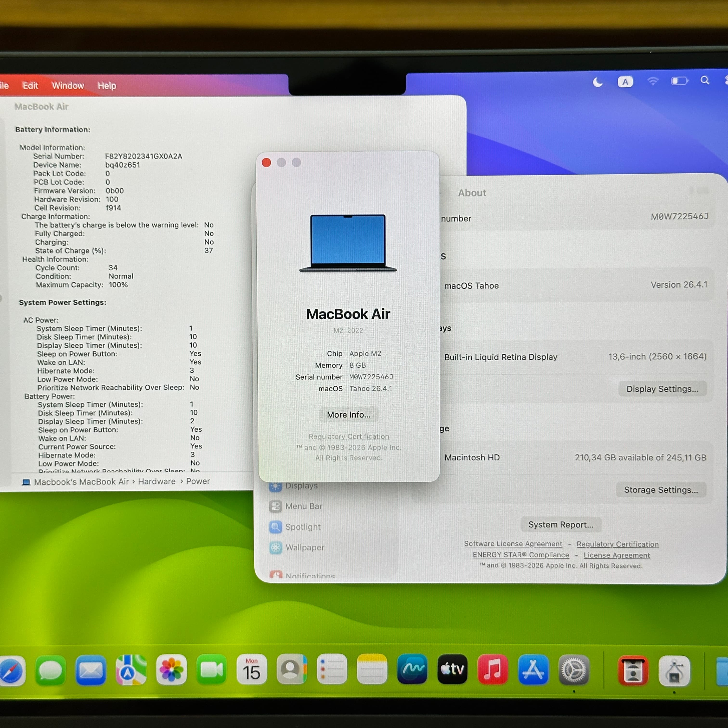Click the More Info... button
Screen dimensions: 728x728
pyautogui.click(x=349, y=415)
